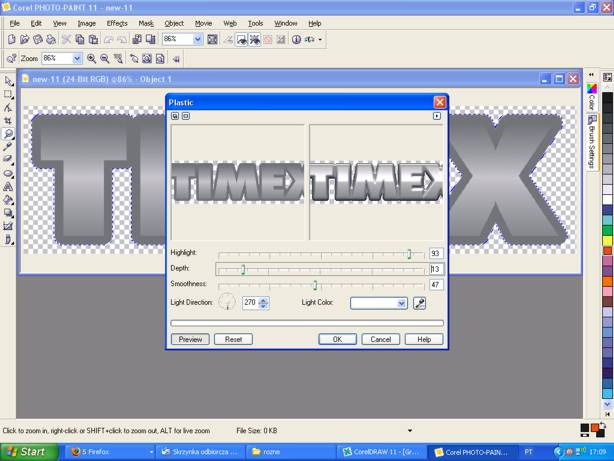Switch to dual-pane preview in Plastic dialog
Image resolution: width=614 pixels, height=461 pixels.
[175, 116]
